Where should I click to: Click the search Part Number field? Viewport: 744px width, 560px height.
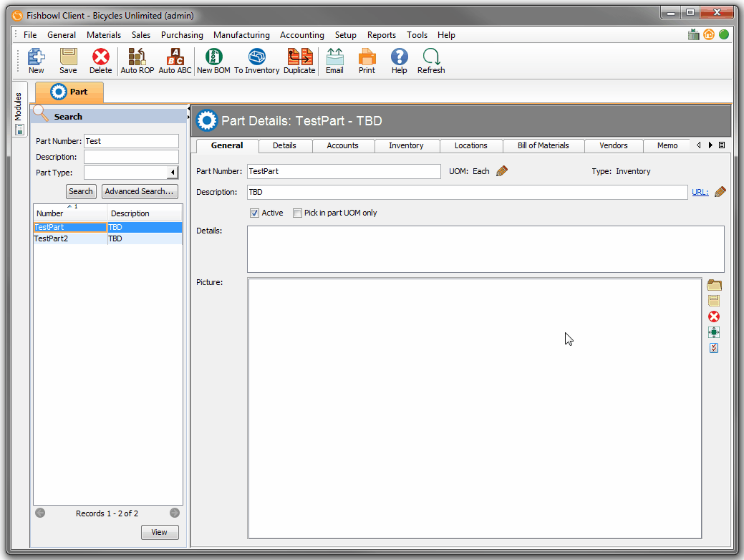click(132, 141)
